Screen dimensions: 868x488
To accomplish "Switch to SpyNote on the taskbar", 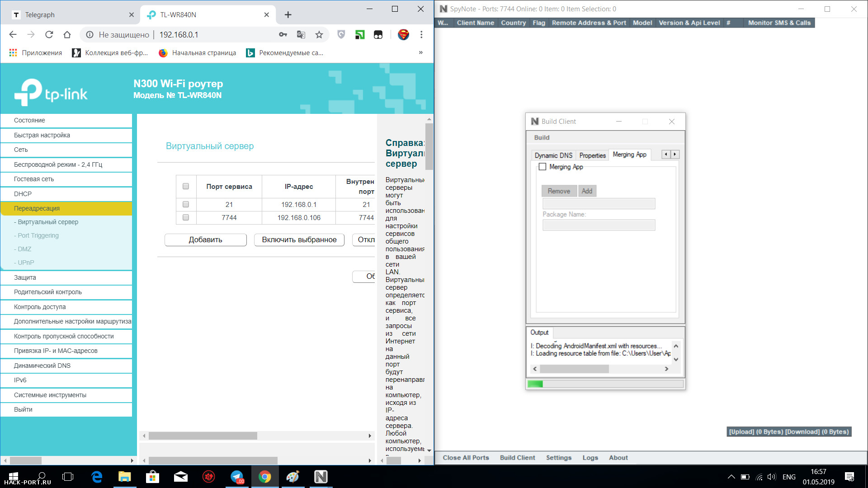I will tap(321, 477).
